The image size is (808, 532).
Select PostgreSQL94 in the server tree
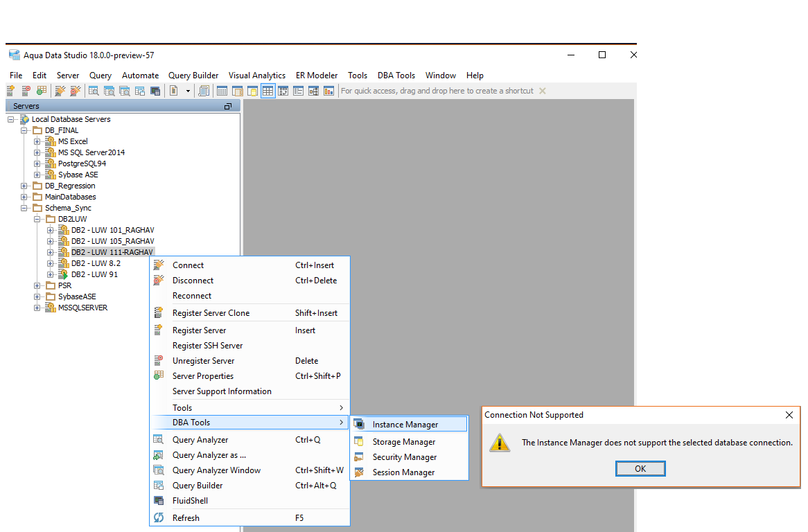tap(82, 163)
